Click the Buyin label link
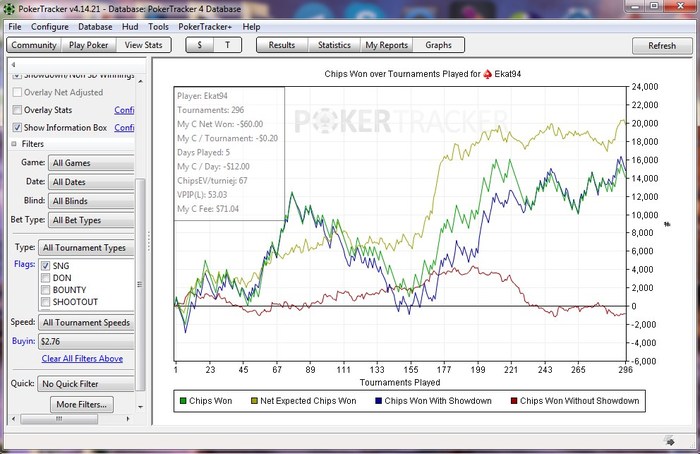700x454 pixels. click(x=24, y=341)
